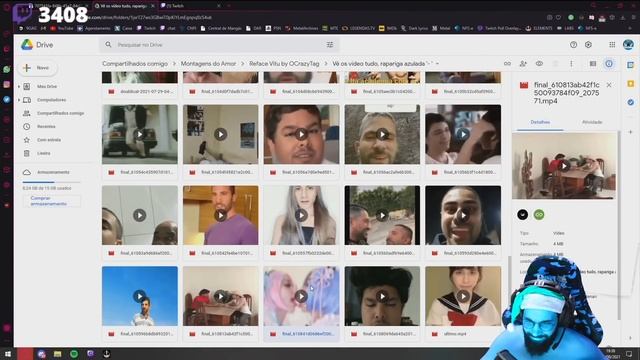Collapse the side panel chevron at bottom right
The width and height of the screenshot is (640, 360).
631,338
